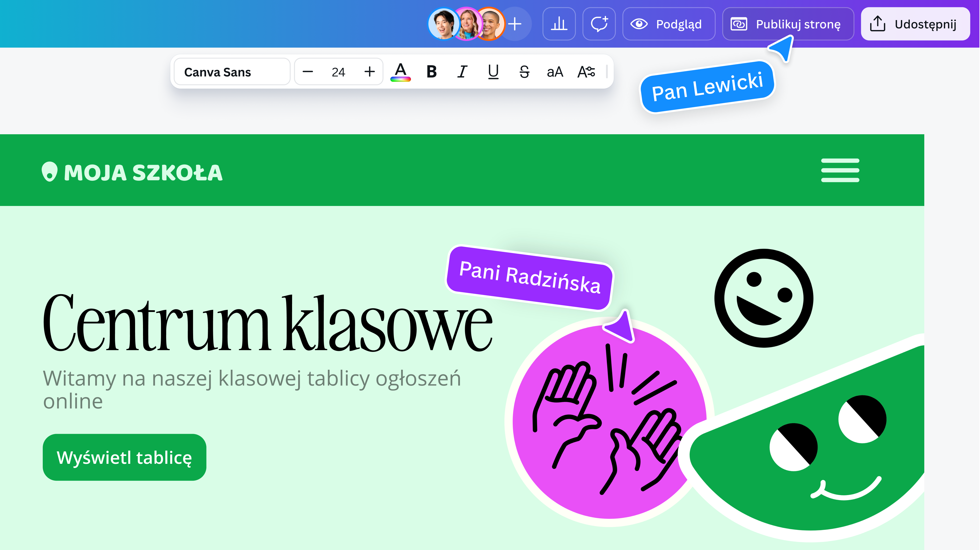Toggle underline formatting
This screenshot has height=550, width=980.
click(493, 71)
